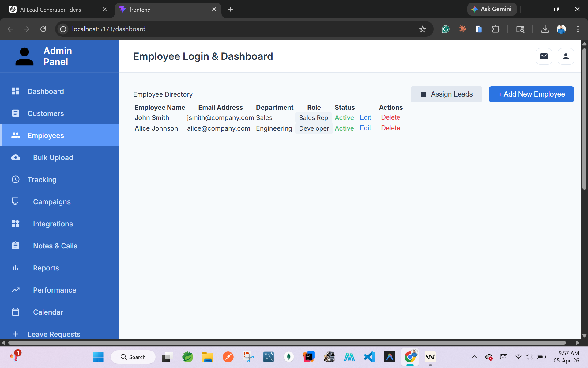Click the Dashboard grid icon
This screenshot has height=368, width=588.
(16, 91)
